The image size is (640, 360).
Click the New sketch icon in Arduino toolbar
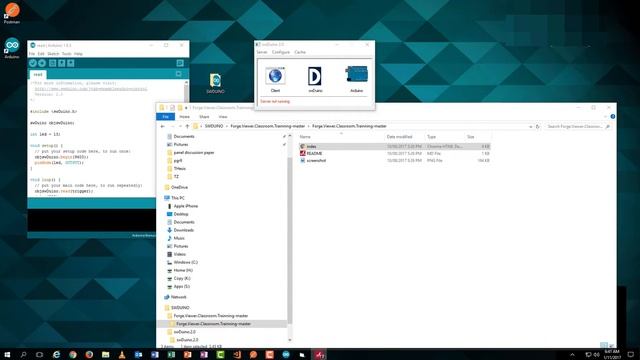pos(52,63)
